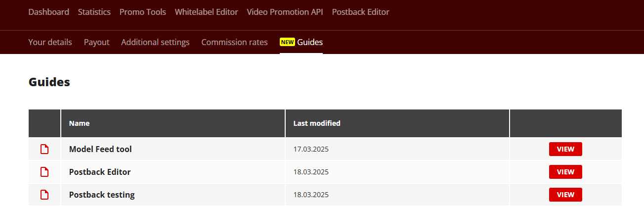644x213 pixels.
Task: Select Postback Editor in the top menu
Action: [x=360, y=12]
